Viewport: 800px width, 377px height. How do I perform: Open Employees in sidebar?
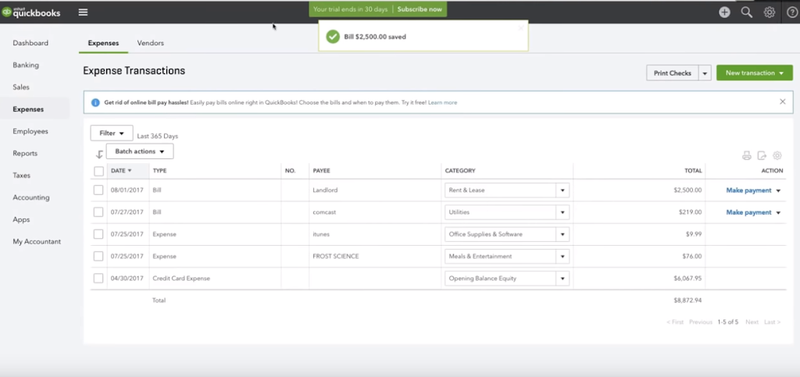(x=30, y=131)
